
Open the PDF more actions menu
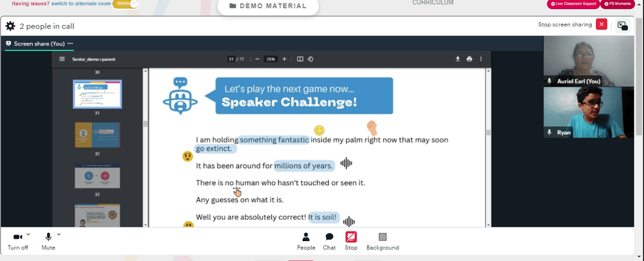tap(481, 59)
